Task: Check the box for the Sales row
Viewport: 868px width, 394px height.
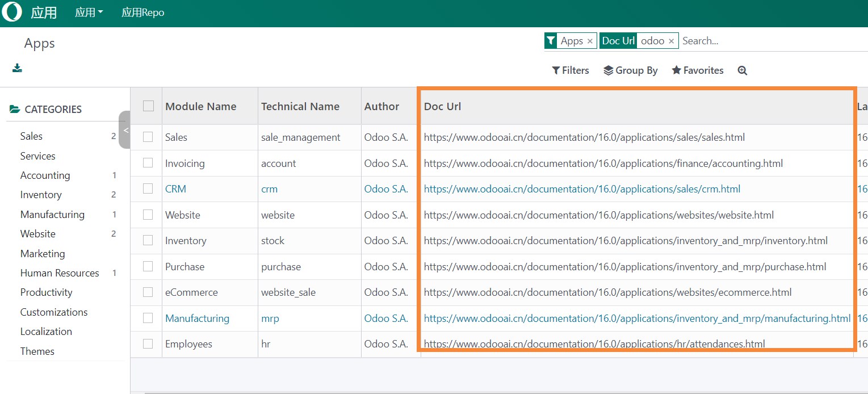Action: [148, 137]
